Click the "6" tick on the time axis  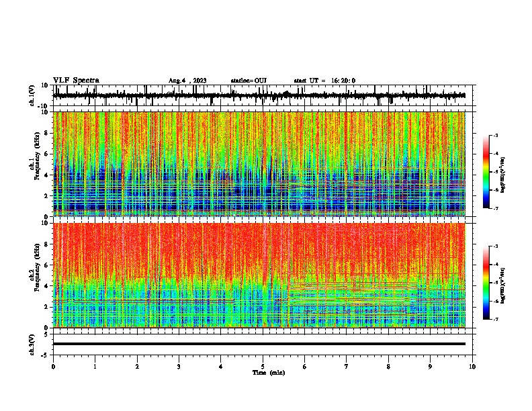pyautogui.click(x=305, y=367)
